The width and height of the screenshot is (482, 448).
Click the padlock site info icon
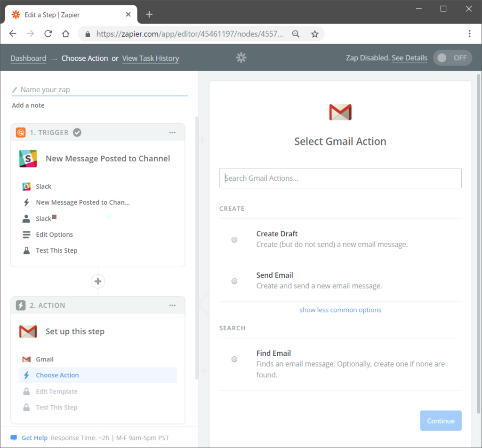tap(88, 34)
